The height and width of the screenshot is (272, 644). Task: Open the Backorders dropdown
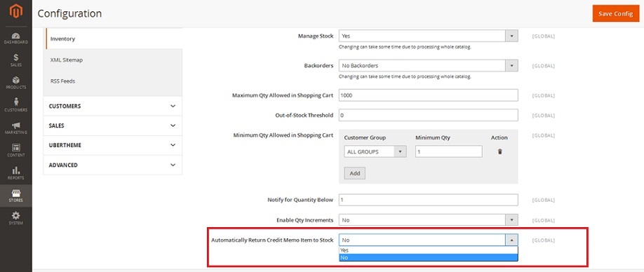pos(429,66)
